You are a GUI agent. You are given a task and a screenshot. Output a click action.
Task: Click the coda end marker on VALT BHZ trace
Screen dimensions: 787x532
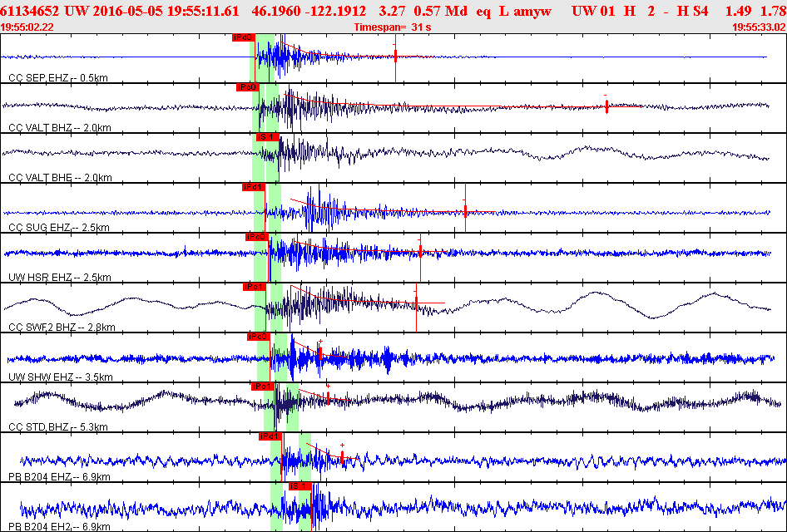click(x=606, y=106)
